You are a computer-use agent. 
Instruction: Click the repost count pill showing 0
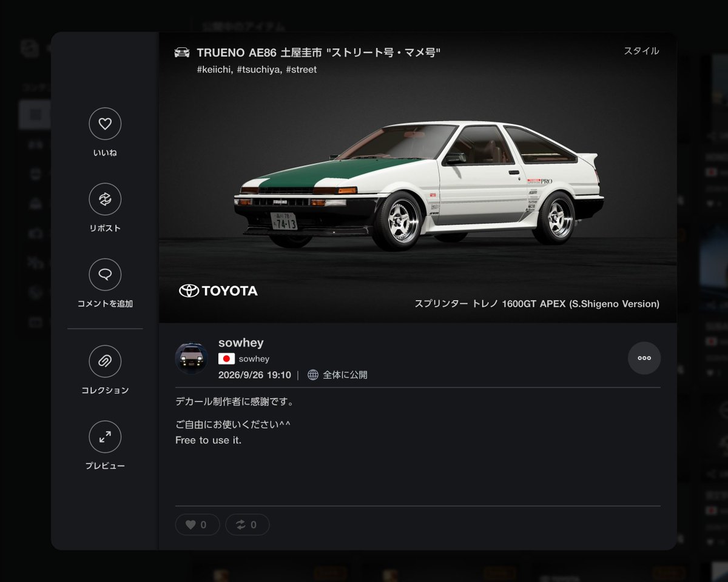pyautogui.click(x=248, y=525)
